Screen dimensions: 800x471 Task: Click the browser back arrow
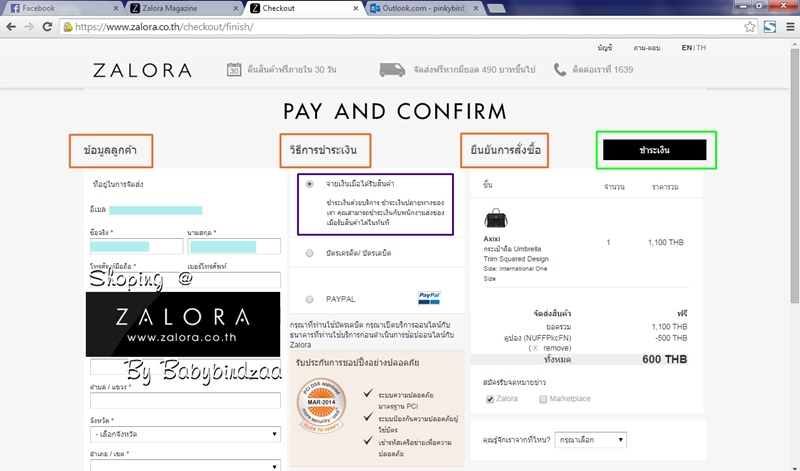[x=11, y=27]
